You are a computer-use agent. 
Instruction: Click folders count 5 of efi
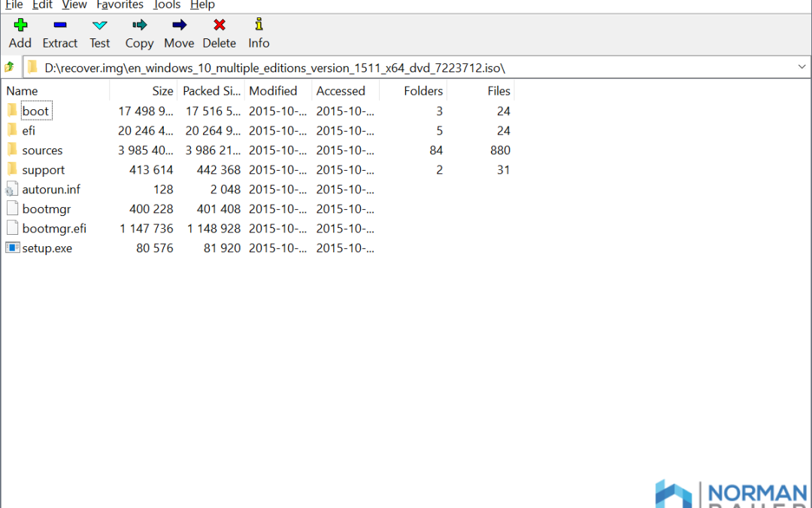(439, 131)
